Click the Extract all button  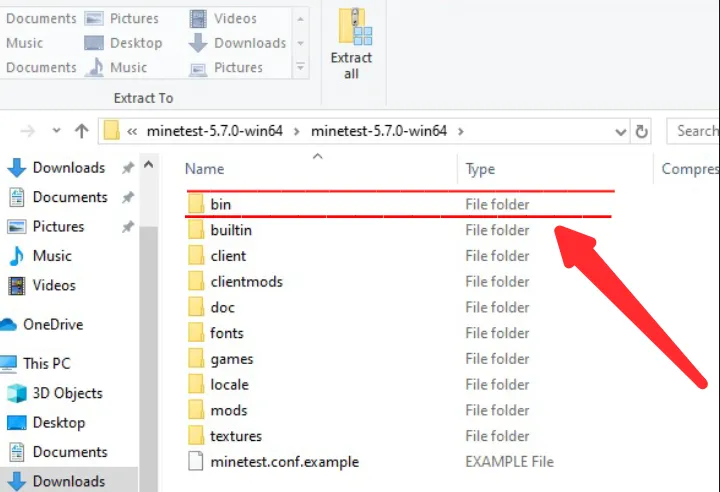351,44
